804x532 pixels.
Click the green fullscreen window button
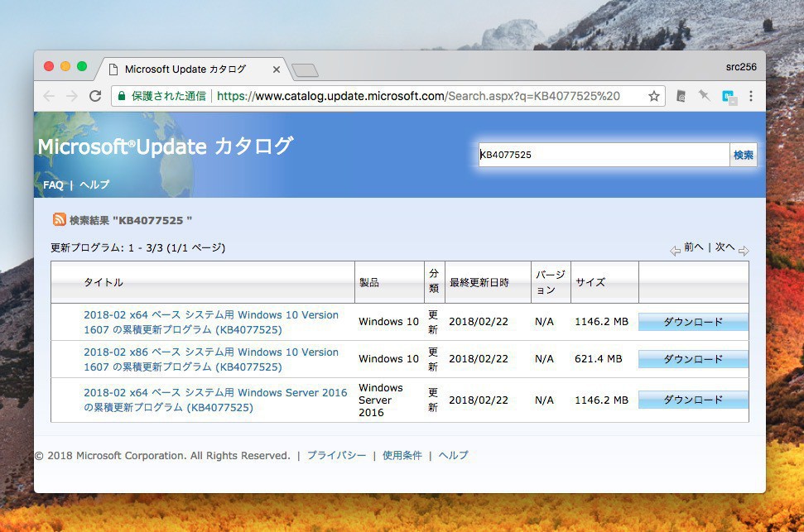point(82,66)
